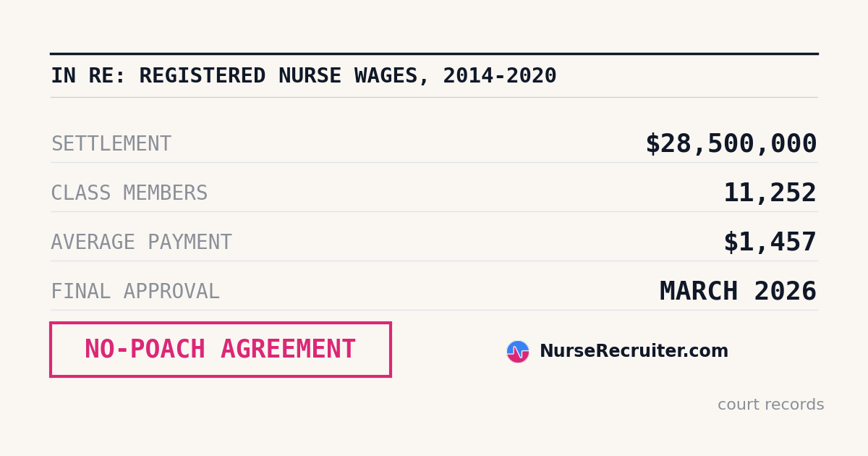
Task: Click the word REGISTERED in the heading
Action: (x=203, y=76)
